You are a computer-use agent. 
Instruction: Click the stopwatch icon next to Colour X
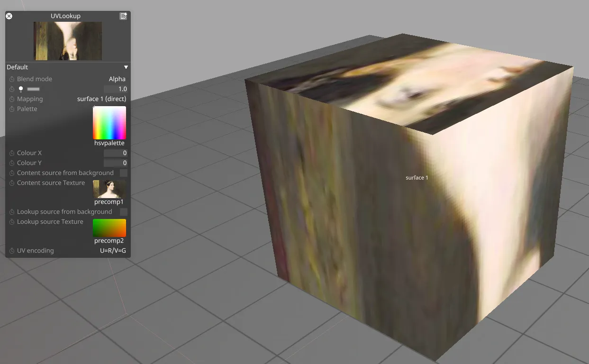[x=12, y=153]
